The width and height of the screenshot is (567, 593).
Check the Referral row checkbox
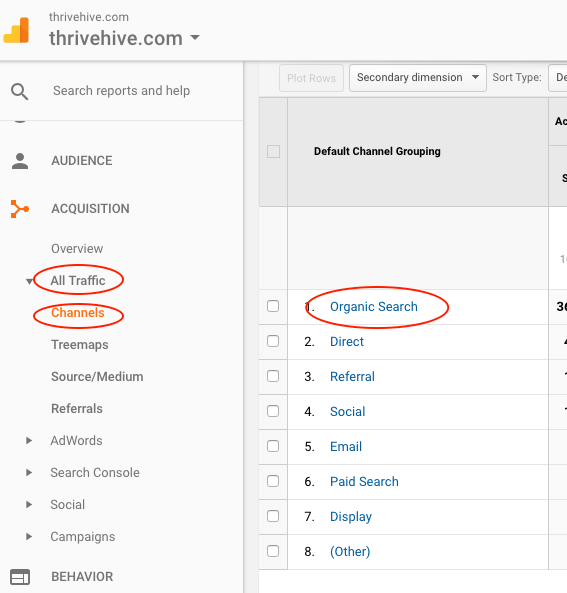(x=273, y=376)
